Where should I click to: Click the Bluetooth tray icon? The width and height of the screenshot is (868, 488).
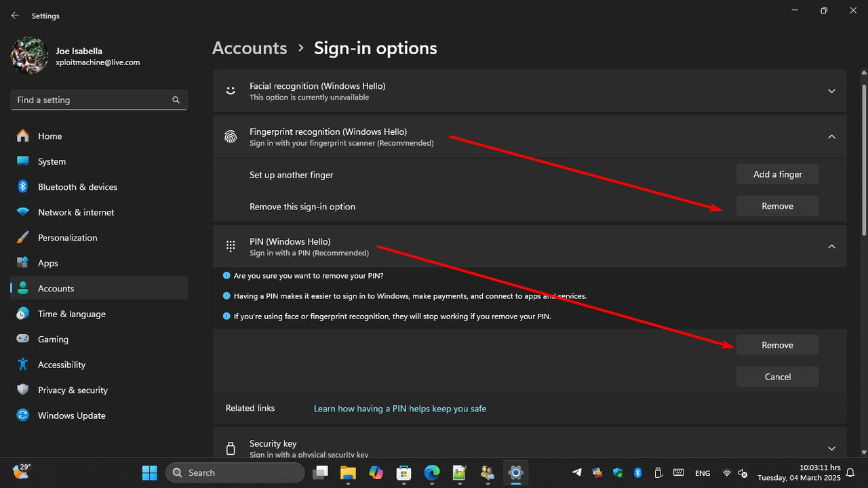[637, 472]
